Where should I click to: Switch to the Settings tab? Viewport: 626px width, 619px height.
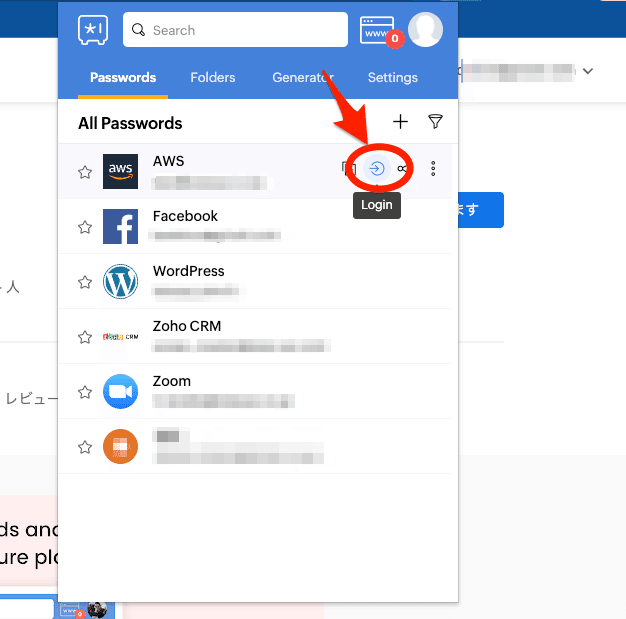click(392, 77)
